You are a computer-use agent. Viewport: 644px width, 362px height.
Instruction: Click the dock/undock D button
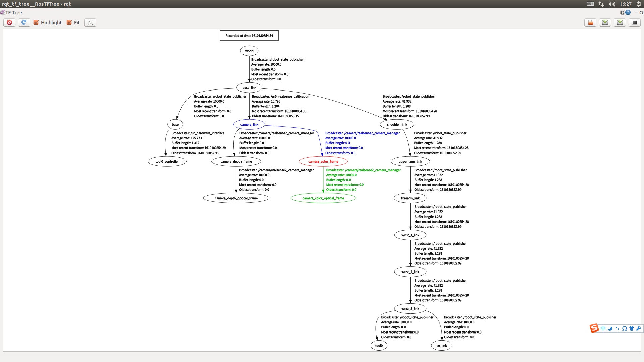(622, 13)
